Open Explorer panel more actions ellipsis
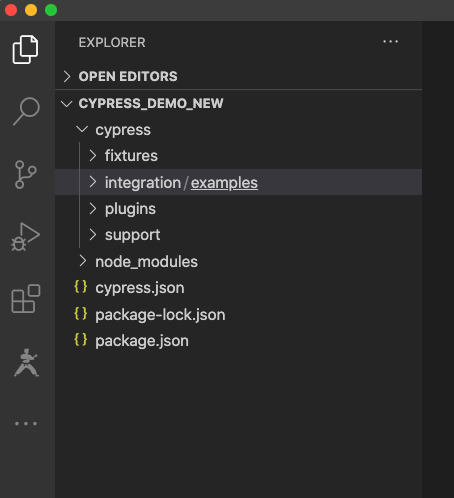The width and height of the screenshot is (454, 498). pyautogui.click(x=390, y=42)
